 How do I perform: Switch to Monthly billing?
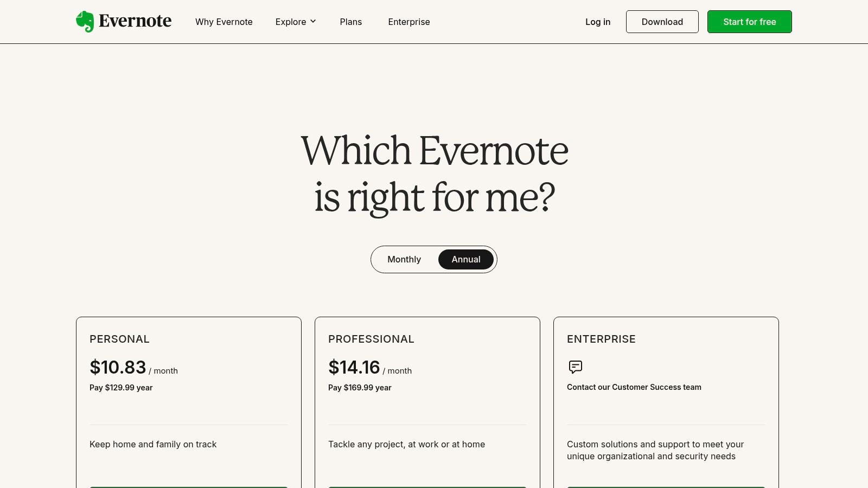(x=404, y=259)
